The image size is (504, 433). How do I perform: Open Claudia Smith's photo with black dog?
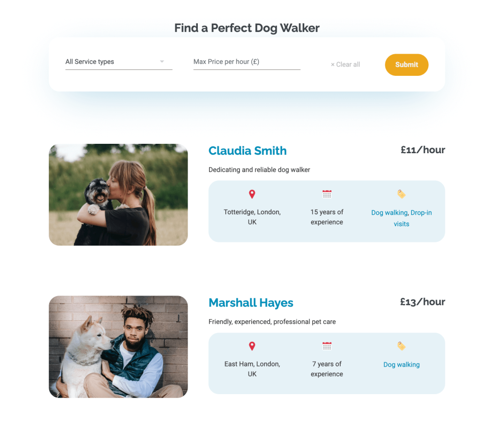[x=118, y=195]
